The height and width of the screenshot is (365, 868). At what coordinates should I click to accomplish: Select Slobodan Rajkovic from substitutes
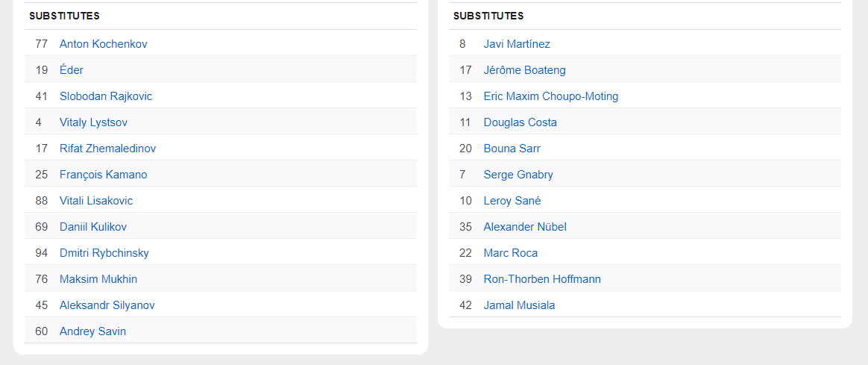106,96
